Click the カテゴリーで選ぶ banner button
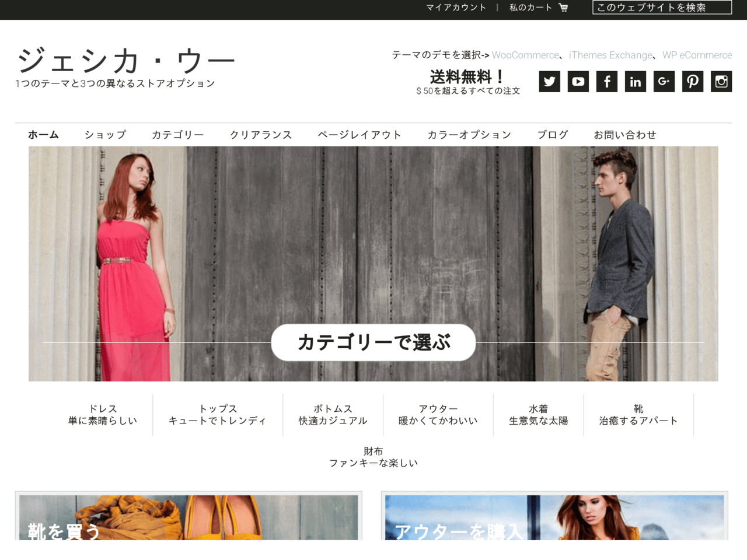 373,342
